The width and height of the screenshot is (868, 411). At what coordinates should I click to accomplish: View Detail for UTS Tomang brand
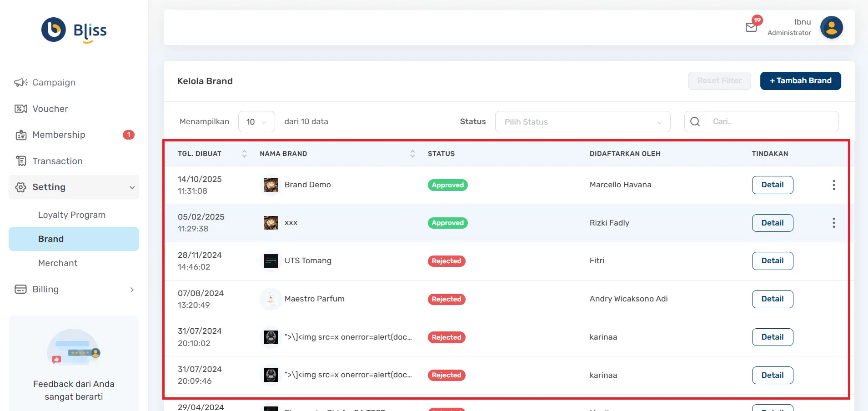point(772,261)
